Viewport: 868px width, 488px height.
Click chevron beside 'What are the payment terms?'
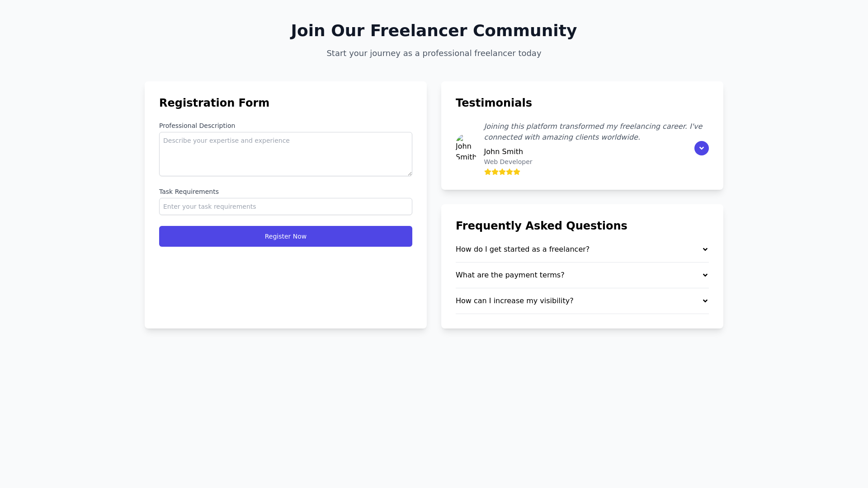[705, 275]
